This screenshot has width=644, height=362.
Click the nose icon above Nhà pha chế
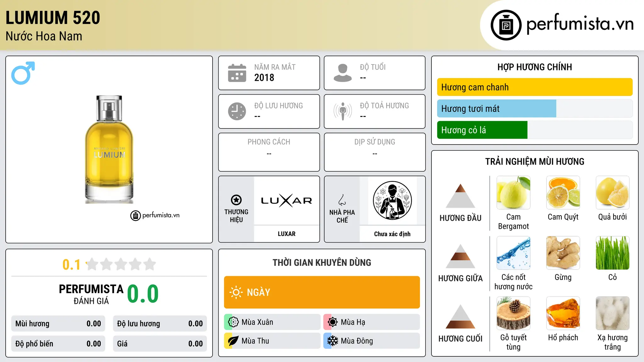click(x=342, y=200)
